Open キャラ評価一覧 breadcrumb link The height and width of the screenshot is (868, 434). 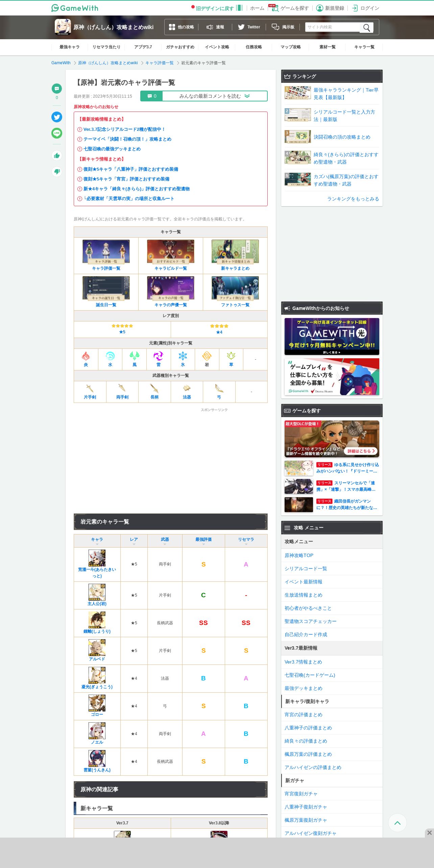pos(160,63)
